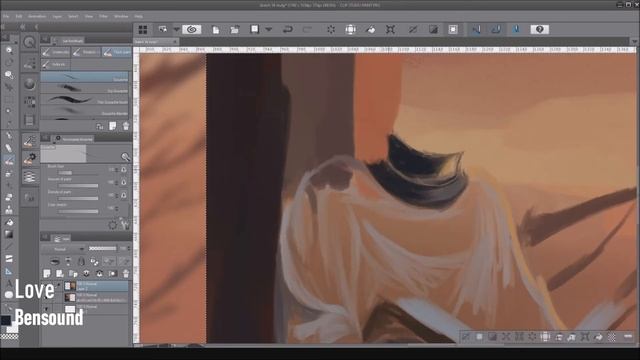Select the Gradient tool
The width and height of the screenshot is (640, 360).
pos(9,234)
